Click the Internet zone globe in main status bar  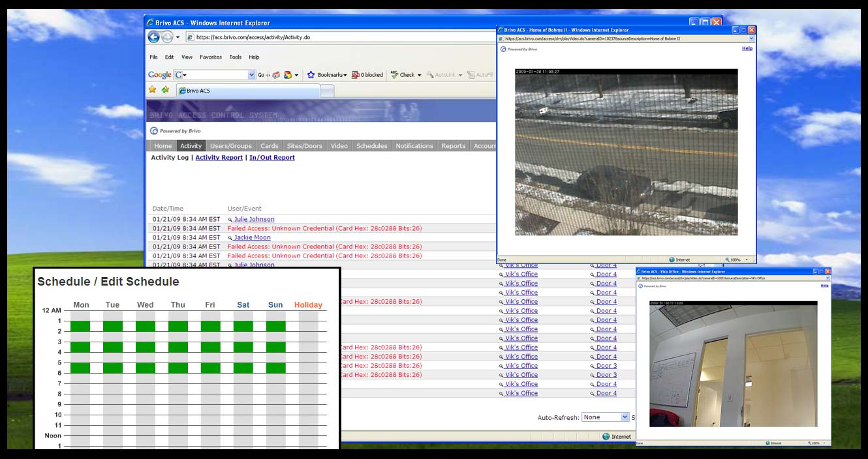[x=606, y=437]
